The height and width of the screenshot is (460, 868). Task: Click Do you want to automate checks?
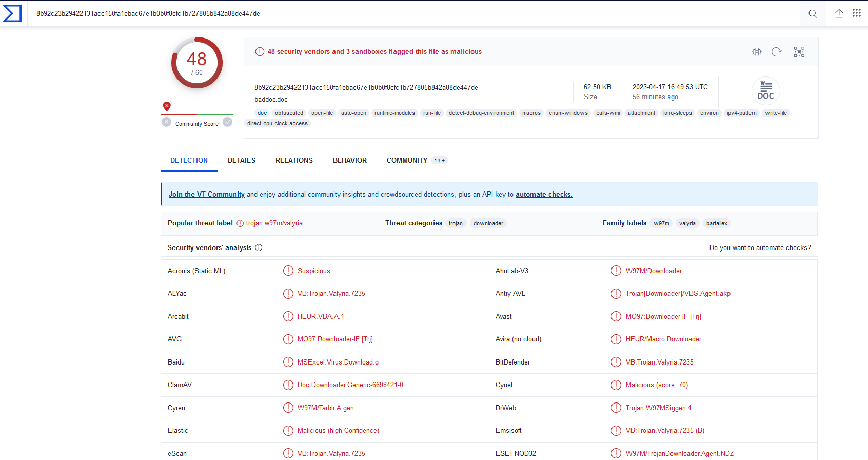pyautogui.click(x=760, y=247)
